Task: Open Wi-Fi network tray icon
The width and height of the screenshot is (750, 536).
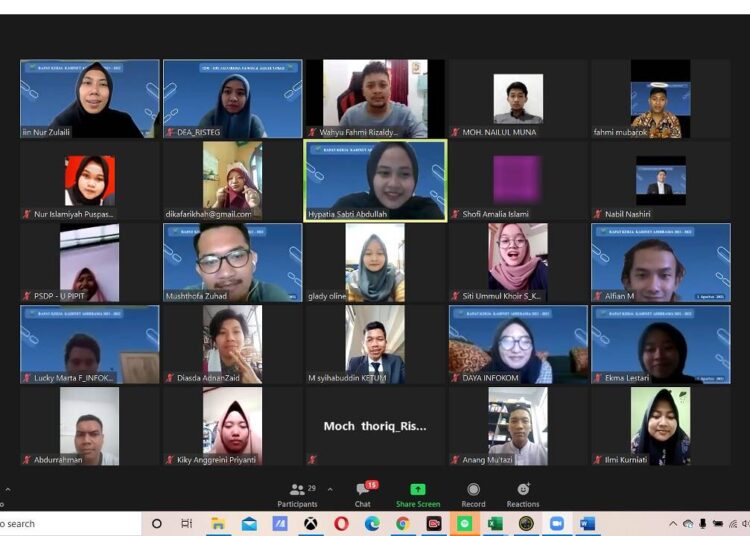Action: tap(733, 524)
